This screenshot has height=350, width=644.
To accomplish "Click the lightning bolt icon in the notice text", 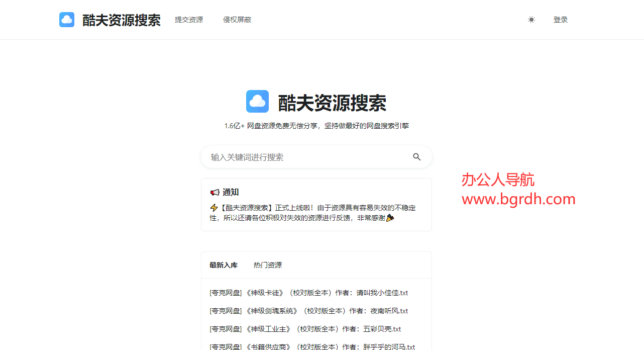I will pyautogui.click(x=213, y=207).
